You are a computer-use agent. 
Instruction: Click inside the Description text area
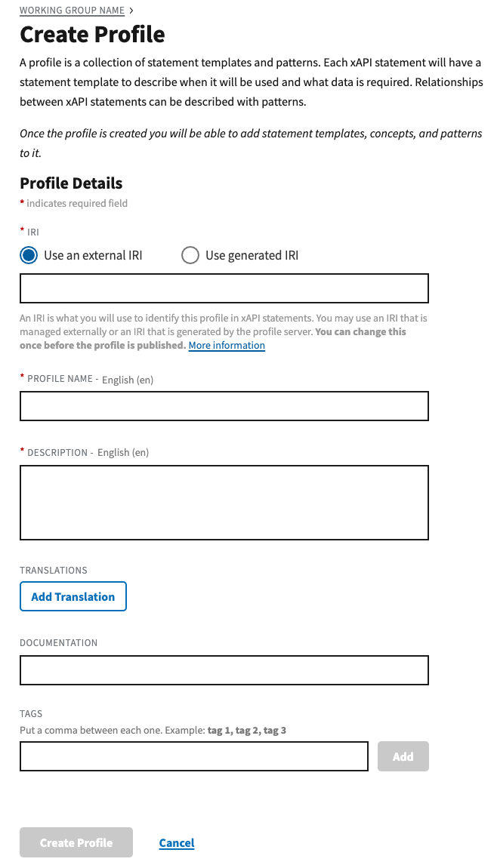tap(224, 503)
